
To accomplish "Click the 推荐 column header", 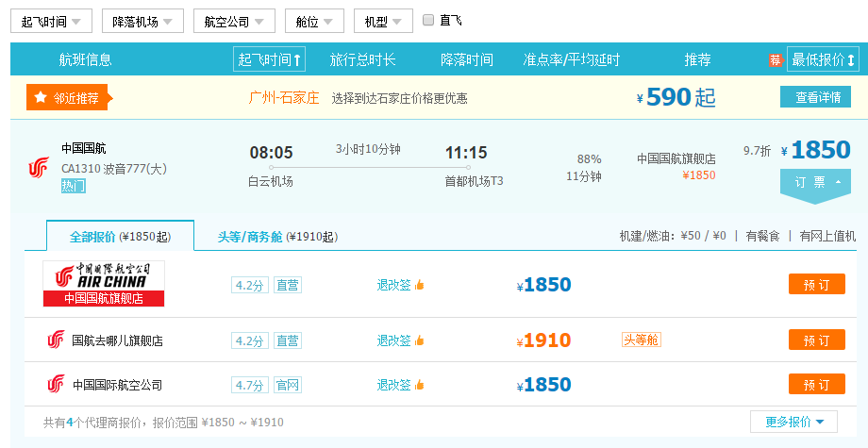I will tap(697, 59).
